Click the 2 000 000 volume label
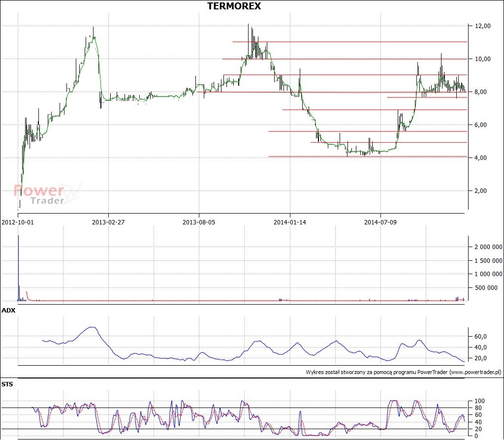The image size is (504, 440). tap(488, 247)
